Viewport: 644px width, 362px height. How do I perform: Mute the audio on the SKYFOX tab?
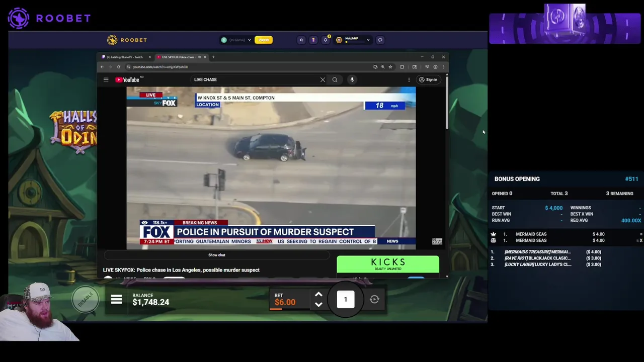click(x=199, y=57)
